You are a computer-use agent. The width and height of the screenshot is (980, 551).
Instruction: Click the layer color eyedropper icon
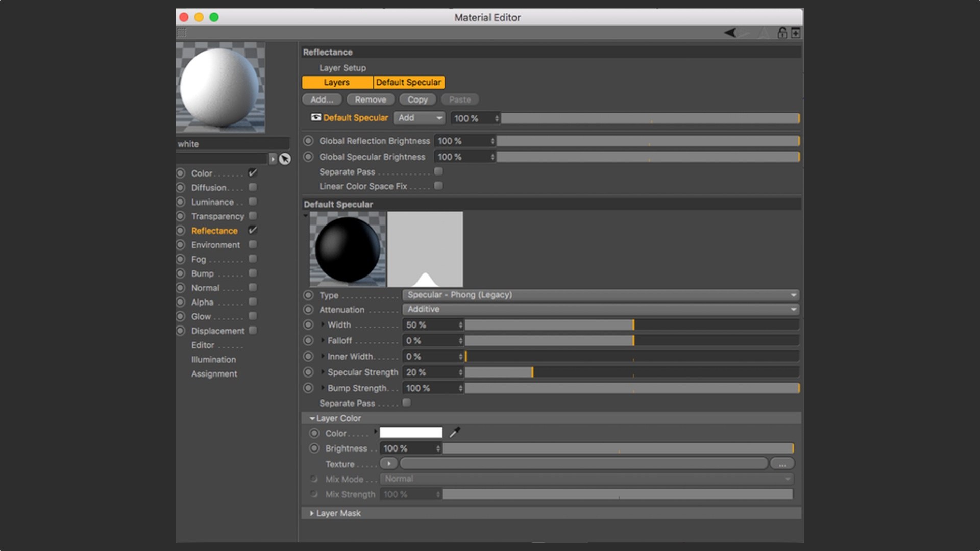coord(454,433)
